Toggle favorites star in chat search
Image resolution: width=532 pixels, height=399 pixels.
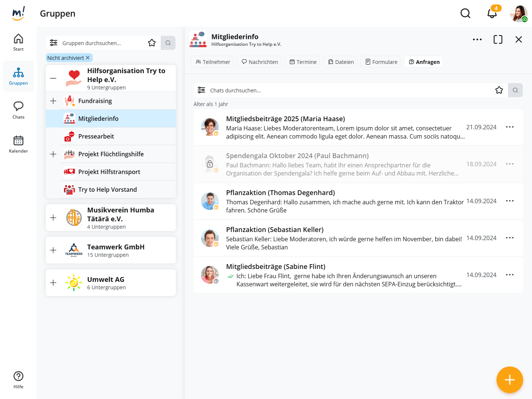pyautogui.click(x=499, y=90)
